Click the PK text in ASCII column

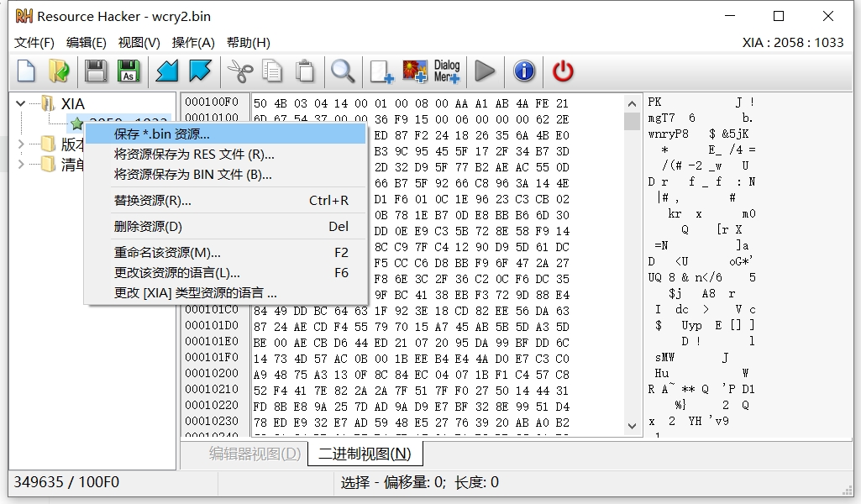[x=654, y=102]
